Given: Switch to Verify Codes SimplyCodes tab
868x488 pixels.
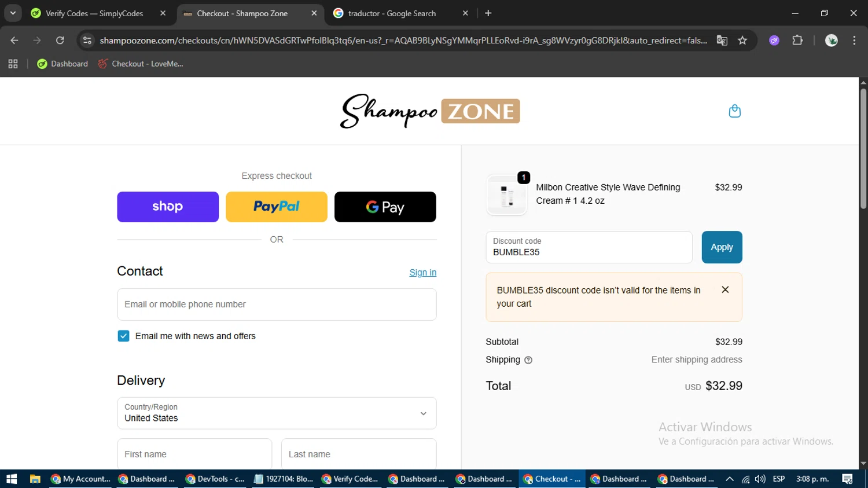Looking at the screenshot, I should pos(95,13).
